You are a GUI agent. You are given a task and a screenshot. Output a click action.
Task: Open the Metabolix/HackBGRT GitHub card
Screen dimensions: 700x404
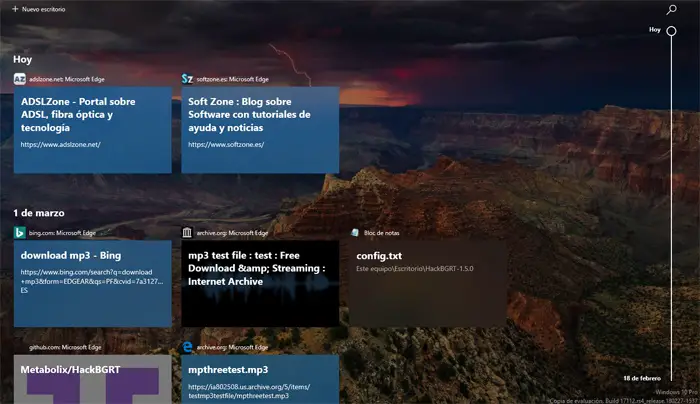[92, 379]
